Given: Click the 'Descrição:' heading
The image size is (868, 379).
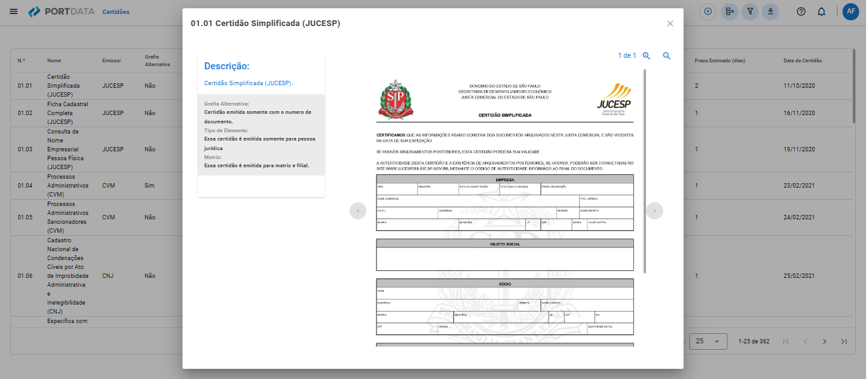Looking at the screenshot, I should coord(227,66).
